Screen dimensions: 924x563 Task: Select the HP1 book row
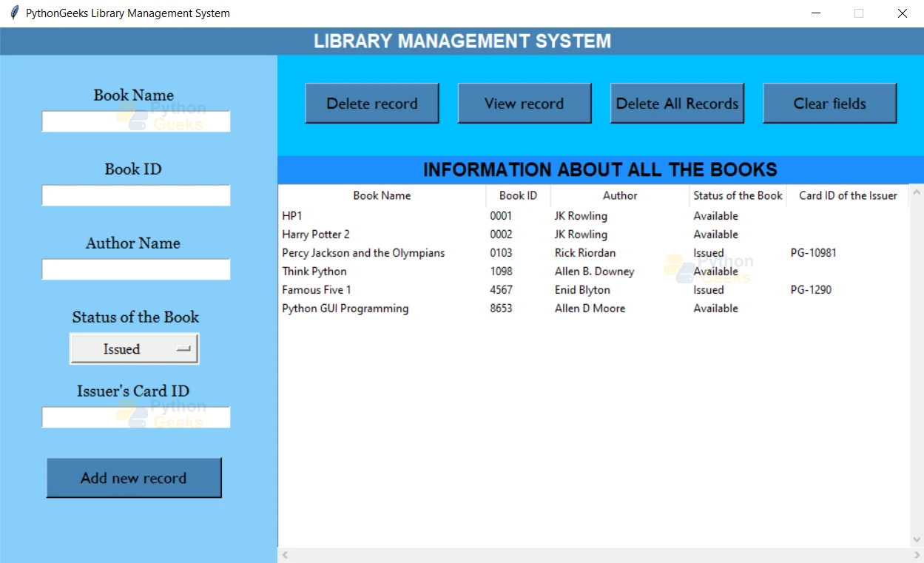(593, 216)
